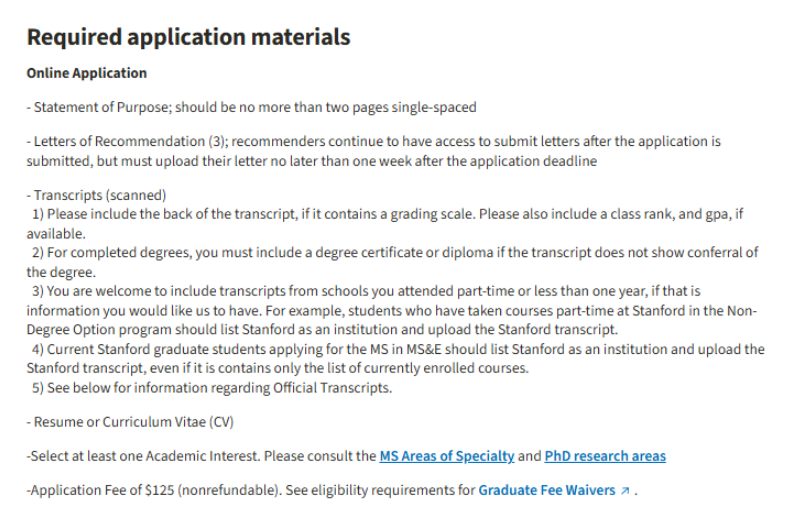
Task: Click the Resume or Curriculum Vitae (CV) line
Action: [130, 422]
